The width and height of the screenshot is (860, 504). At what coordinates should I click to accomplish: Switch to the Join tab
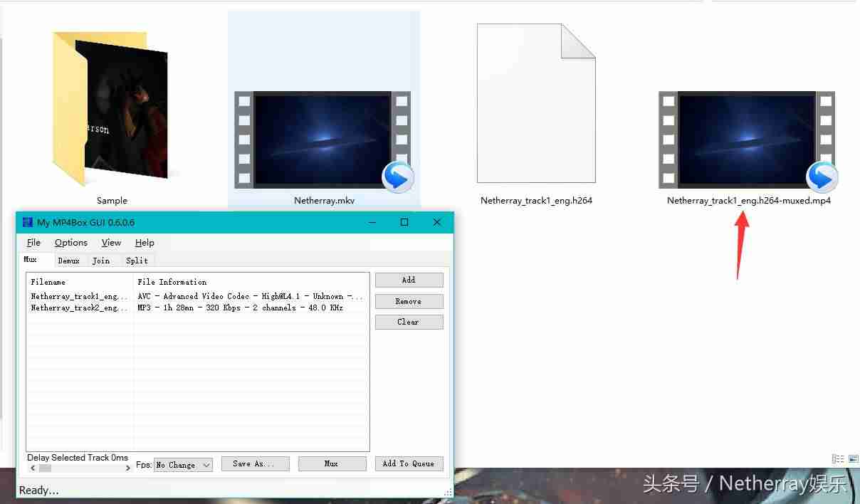pyautogui.click(x=101, y=261)
